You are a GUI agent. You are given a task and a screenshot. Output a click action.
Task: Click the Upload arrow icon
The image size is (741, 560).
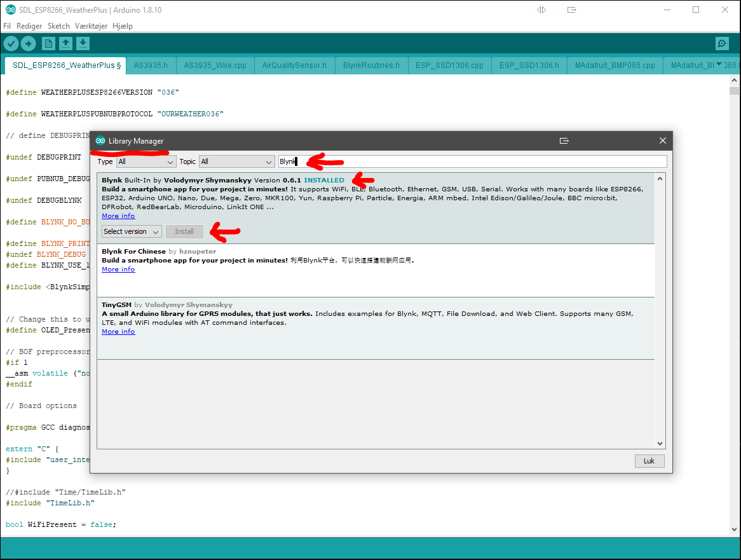pos(29,44)
